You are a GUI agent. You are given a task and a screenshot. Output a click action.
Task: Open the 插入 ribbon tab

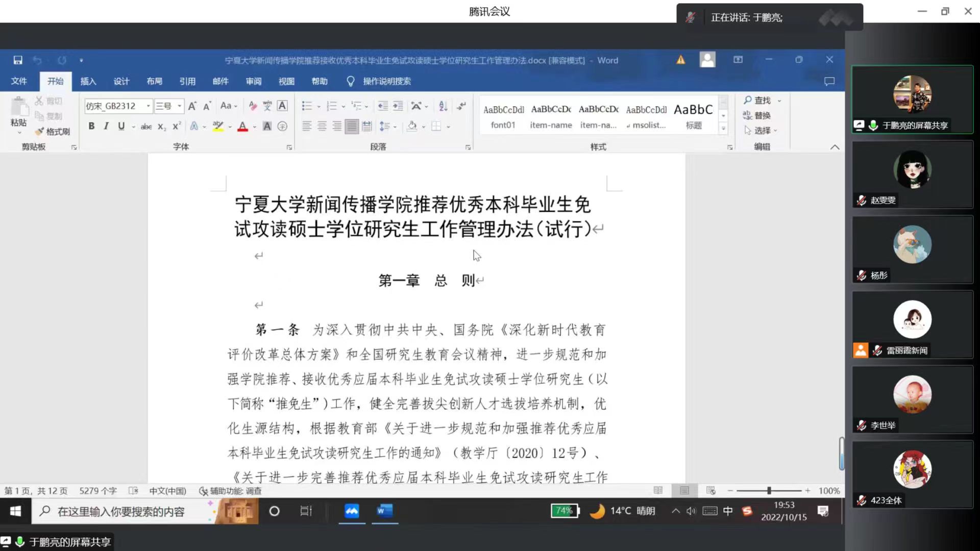[x=88, y=81]
